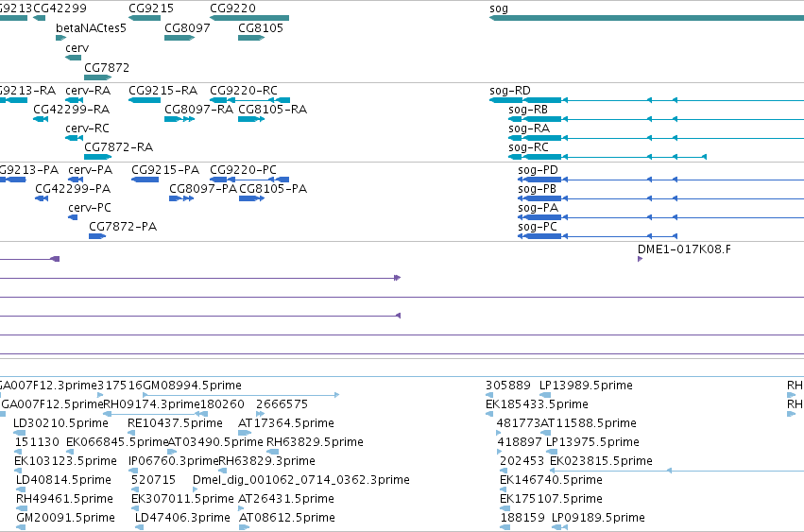Click the cerv-RC transcript label
Image resolution: width=804 pixels, height=532 pixels.
pos(88,129)
